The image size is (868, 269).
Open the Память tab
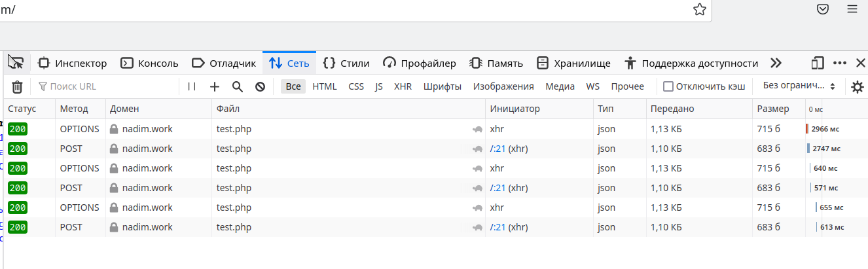click(496, 63)
